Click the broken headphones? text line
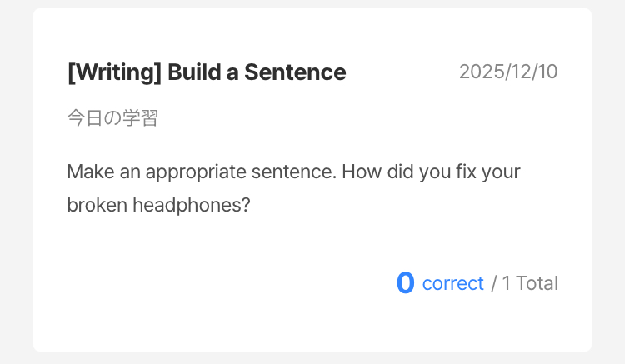The height and width of the screenshot is (364, 625). (158, 205)
